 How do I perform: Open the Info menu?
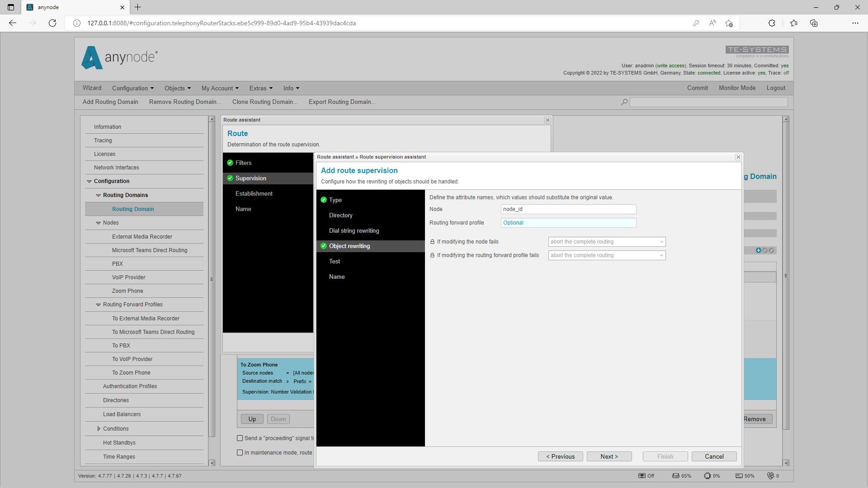pyautogui.click(x=291, y=88)
